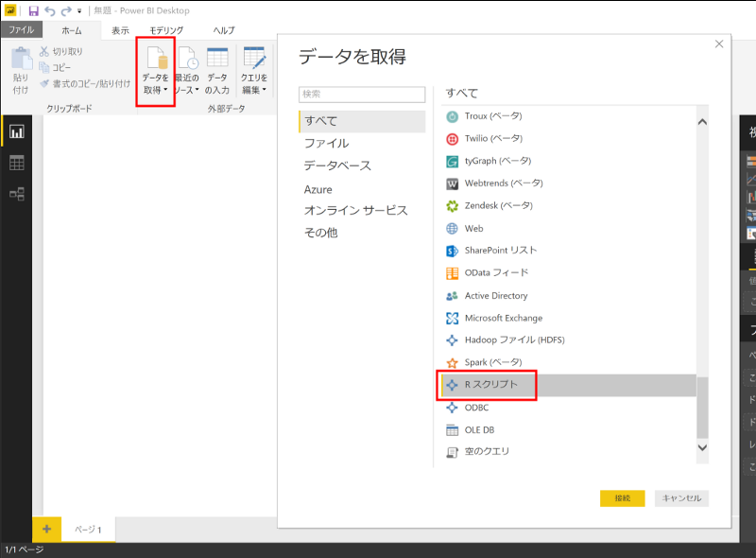Click the Twilio red icon
The image size is (756, 558).
pyautogui.click(x=452, y=139)
